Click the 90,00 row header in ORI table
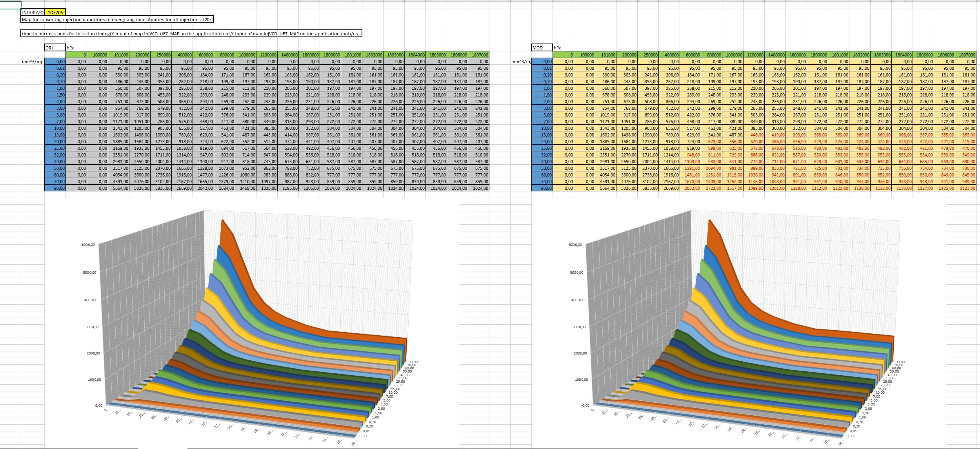 (55, 188)
